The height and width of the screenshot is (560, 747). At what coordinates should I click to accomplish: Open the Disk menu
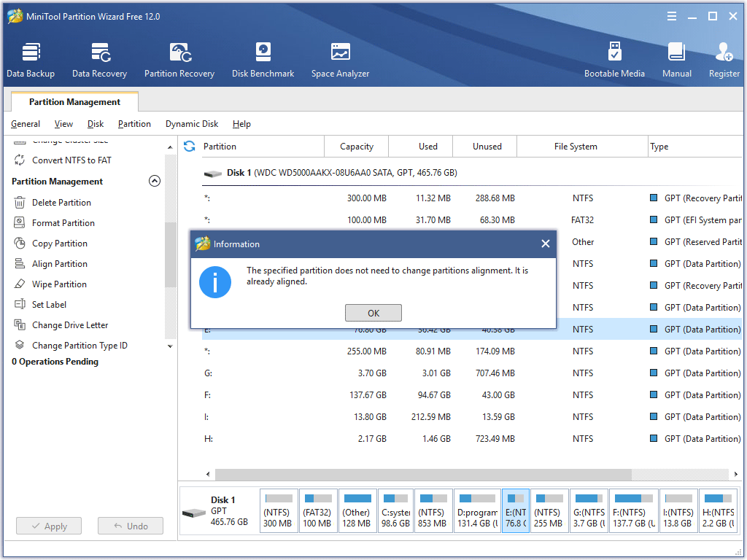click(x=96, y=124)
